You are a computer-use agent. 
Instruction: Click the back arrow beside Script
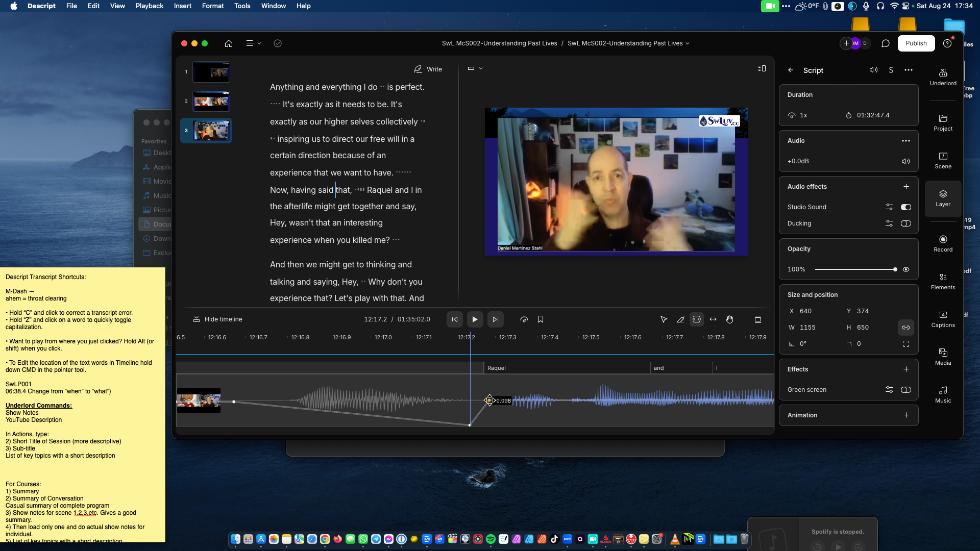point(791,70)
